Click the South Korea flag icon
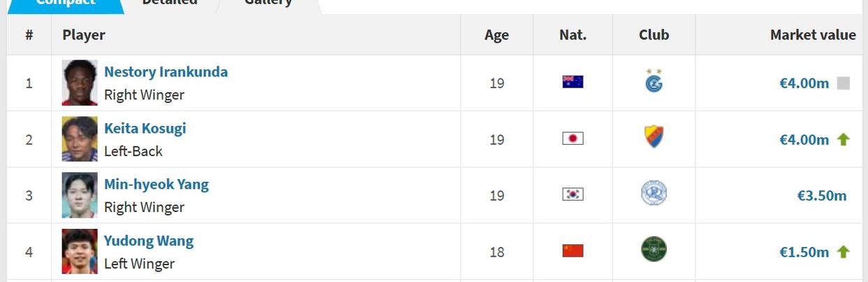This screenshot has height=282, width=868. [x=572, y=194]
